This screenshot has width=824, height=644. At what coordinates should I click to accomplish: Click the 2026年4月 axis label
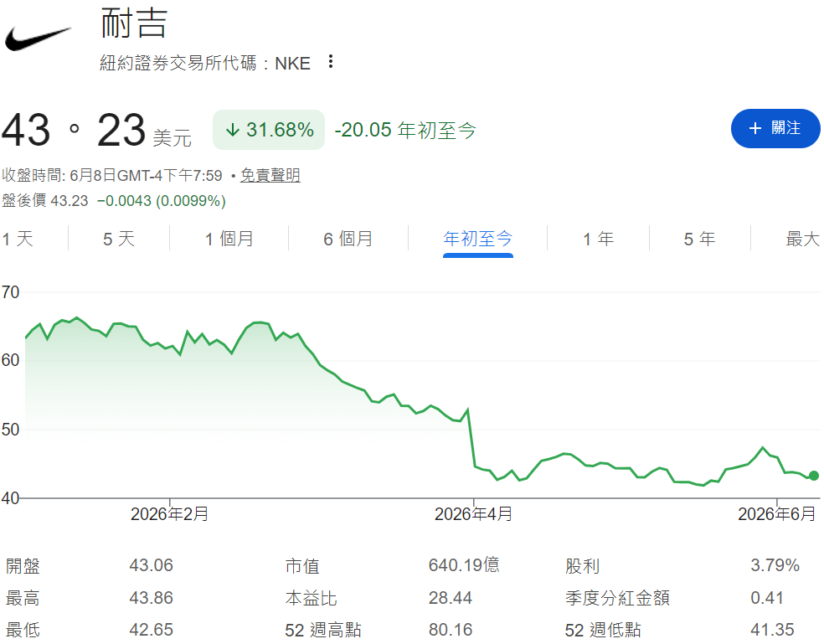(x=473, y=513)
